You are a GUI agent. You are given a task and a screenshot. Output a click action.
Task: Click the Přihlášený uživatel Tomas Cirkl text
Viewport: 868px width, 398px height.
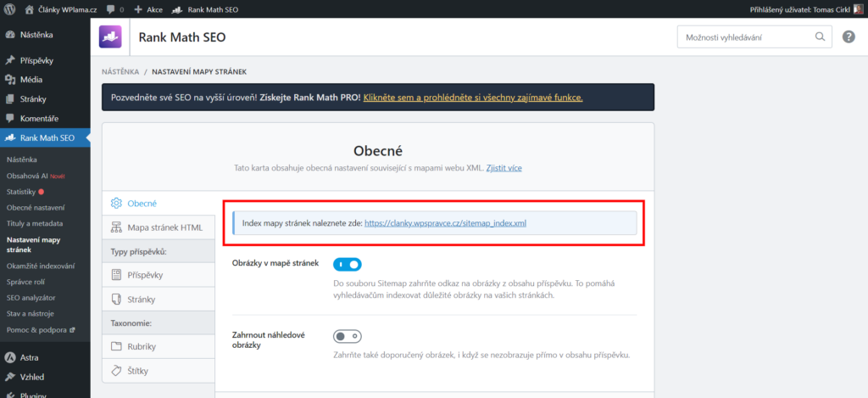800,9
